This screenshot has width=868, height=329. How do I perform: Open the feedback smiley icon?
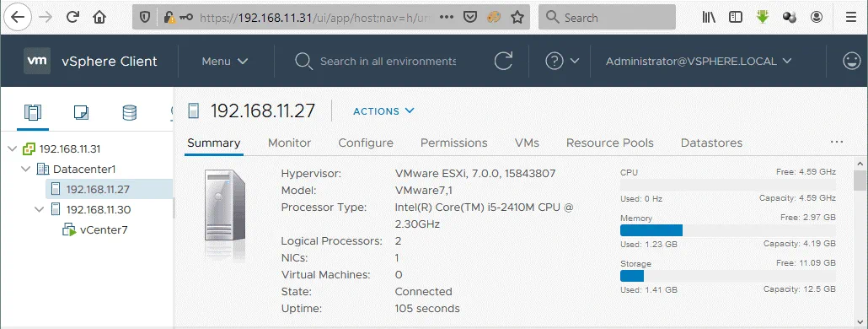tap(851, 61)
